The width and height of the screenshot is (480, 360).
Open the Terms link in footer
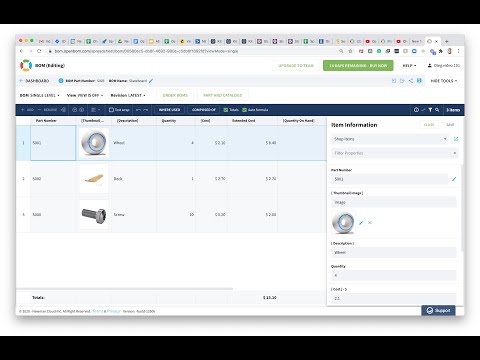[97, 311]
